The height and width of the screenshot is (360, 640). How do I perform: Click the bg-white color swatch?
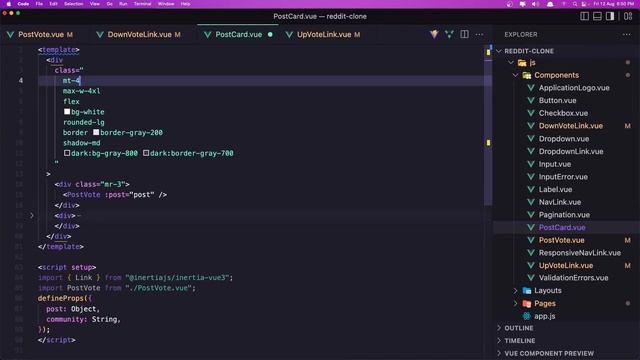67,111
